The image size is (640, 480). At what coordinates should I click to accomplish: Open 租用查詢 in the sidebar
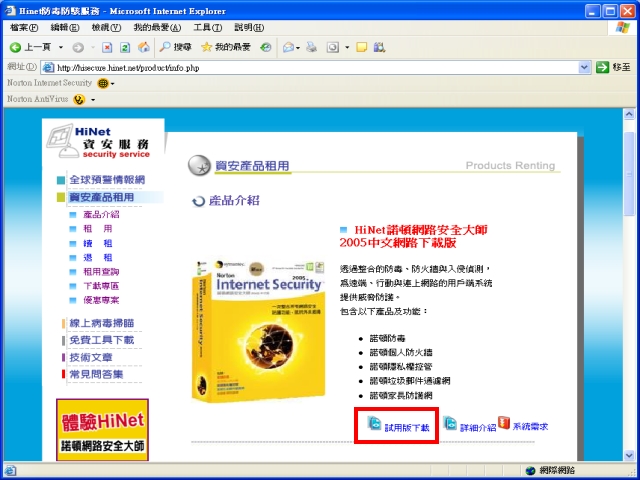(101, 271)
